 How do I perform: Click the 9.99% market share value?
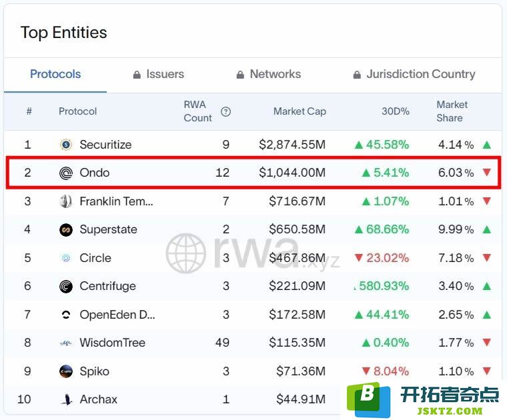point(456,230)
